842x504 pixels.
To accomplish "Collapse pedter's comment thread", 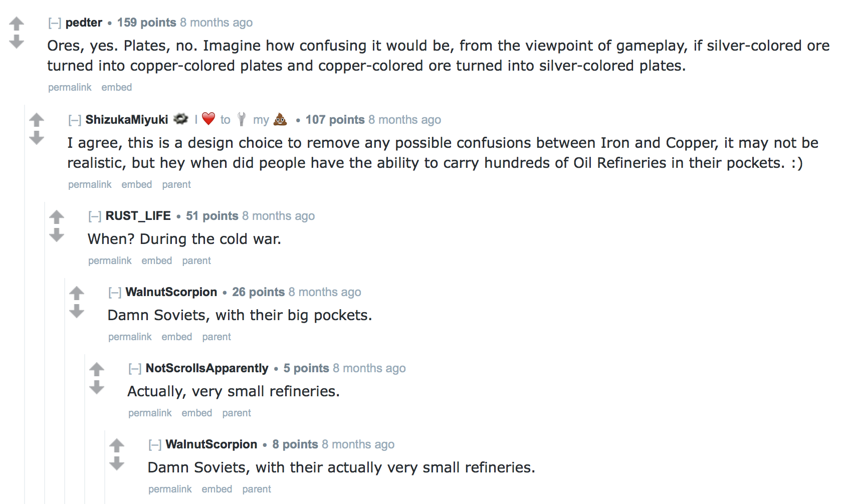I will [x=55, y=23].
